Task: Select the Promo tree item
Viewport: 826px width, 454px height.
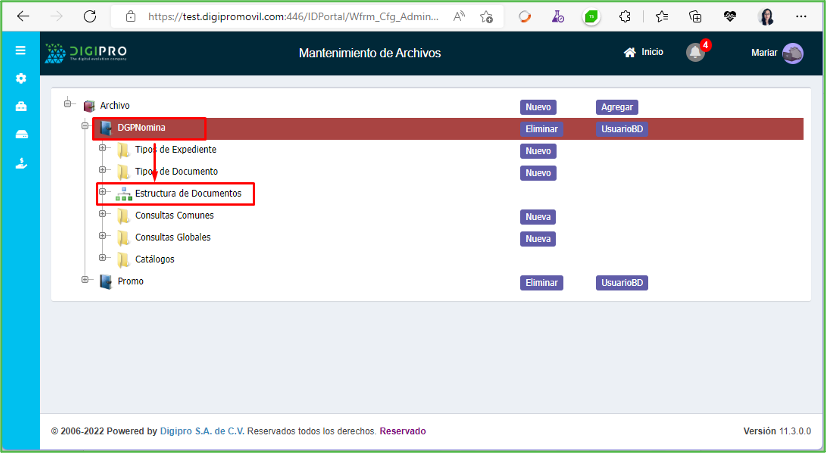Action: (130, 282)
